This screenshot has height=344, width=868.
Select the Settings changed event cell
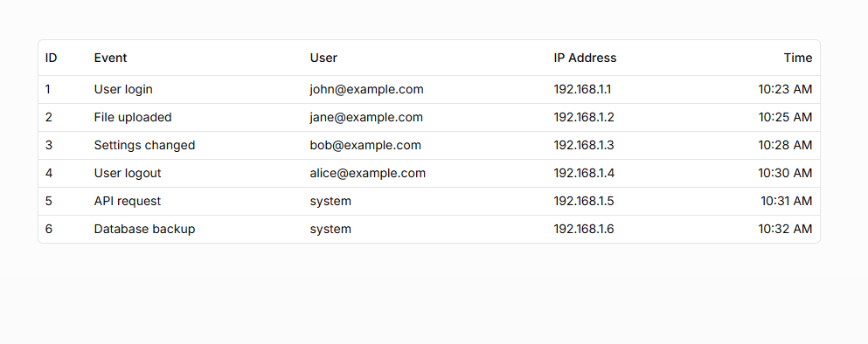click(x=144, y=146)
